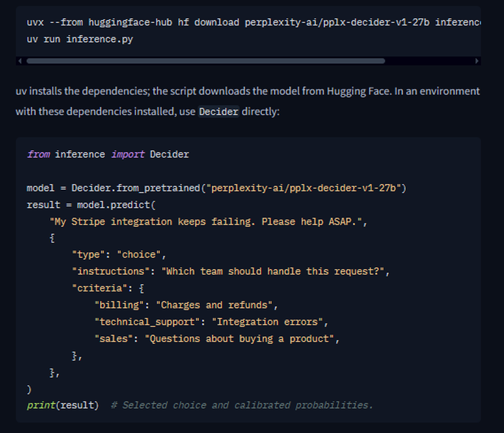This screenshot has height=433, width=504.
Task: Click the 'from inference import Decider' line
Action: tap(108, 154)
